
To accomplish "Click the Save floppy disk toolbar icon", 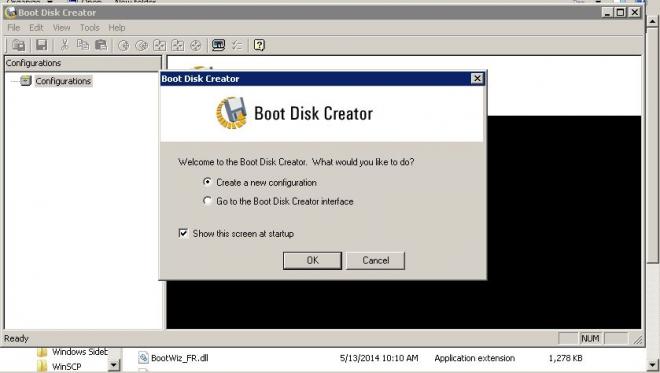I will (41, 45).
